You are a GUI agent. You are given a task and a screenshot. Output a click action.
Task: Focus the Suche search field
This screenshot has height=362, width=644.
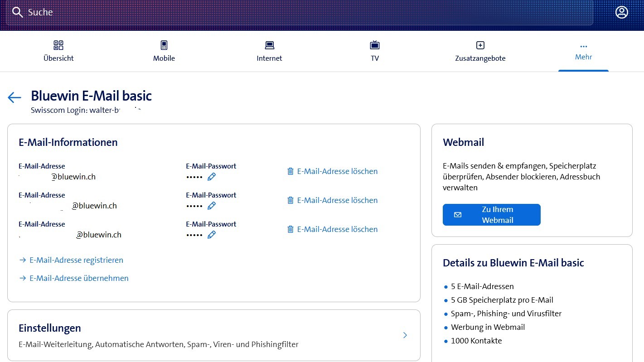pyautogui.click(x=299, y=12)
